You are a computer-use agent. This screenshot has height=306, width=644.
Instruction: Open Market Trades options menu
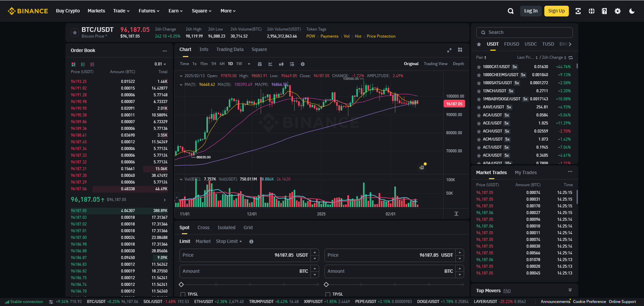coord(570,172)
